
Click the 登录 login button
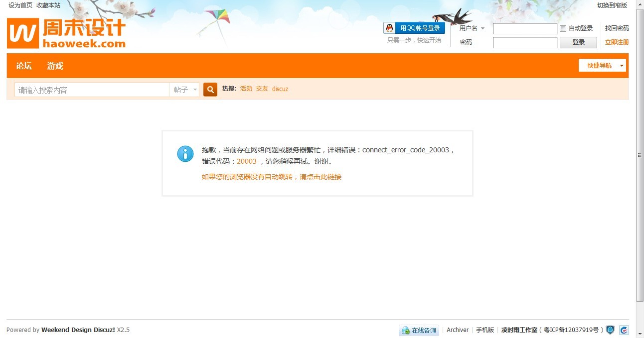pyautogui.click(x=578, y=42)
